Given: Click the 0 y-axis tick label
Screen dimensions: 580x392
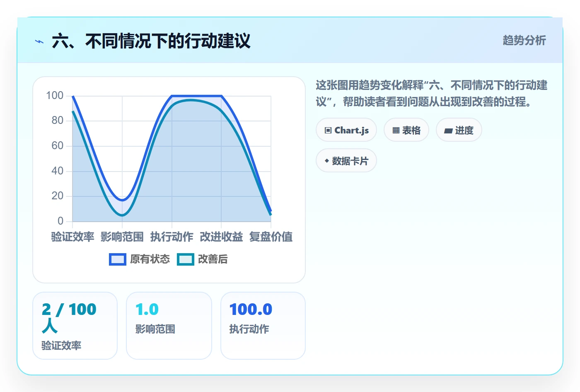Looking at the screenshot, I should (60, 221).
